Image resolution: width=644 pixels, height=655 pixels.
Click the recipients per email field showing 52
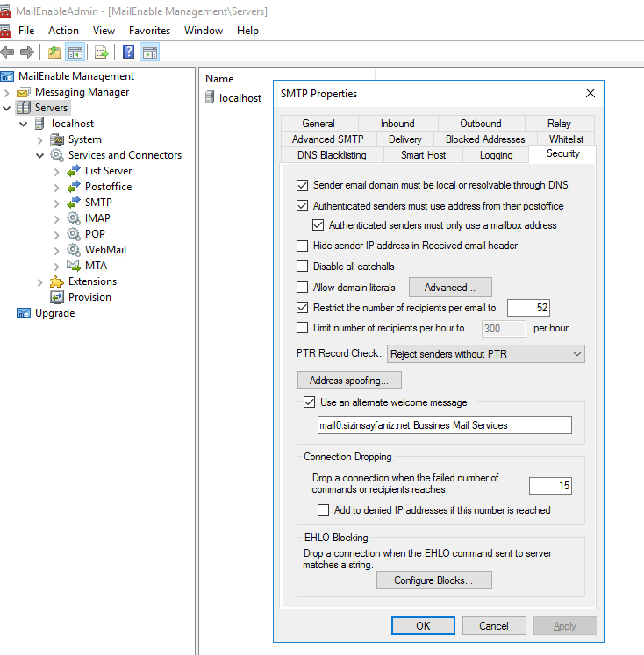click(528, 308)
